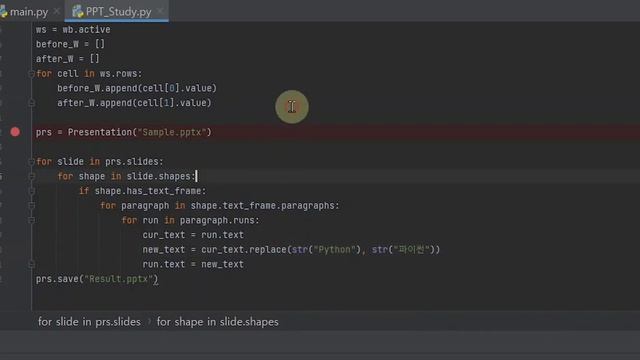Click breadcrumb 'for shape in slide.shapes'
640x360 pixels.
point(218,322)
